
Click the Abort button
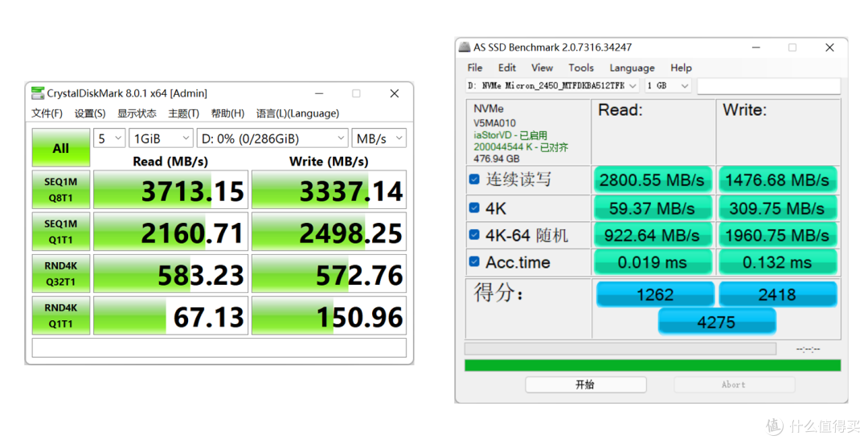(734, 384)
